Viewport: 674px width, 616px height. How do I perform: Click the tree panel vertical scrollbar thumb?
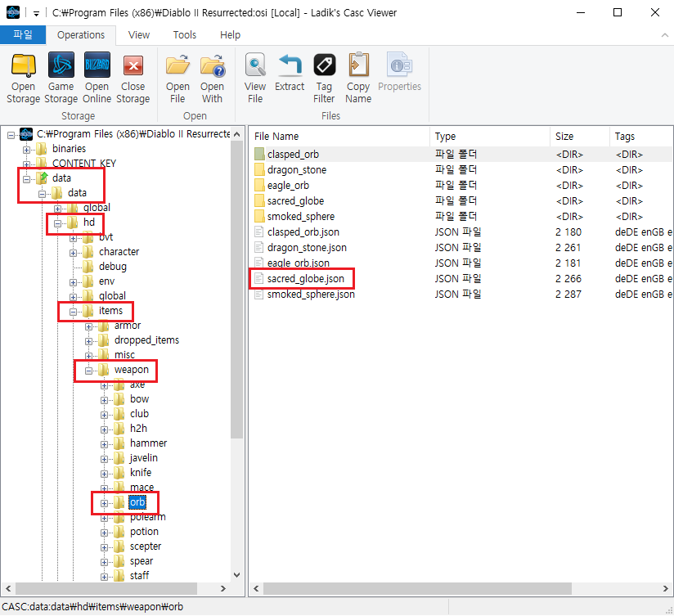coord(236,289)
